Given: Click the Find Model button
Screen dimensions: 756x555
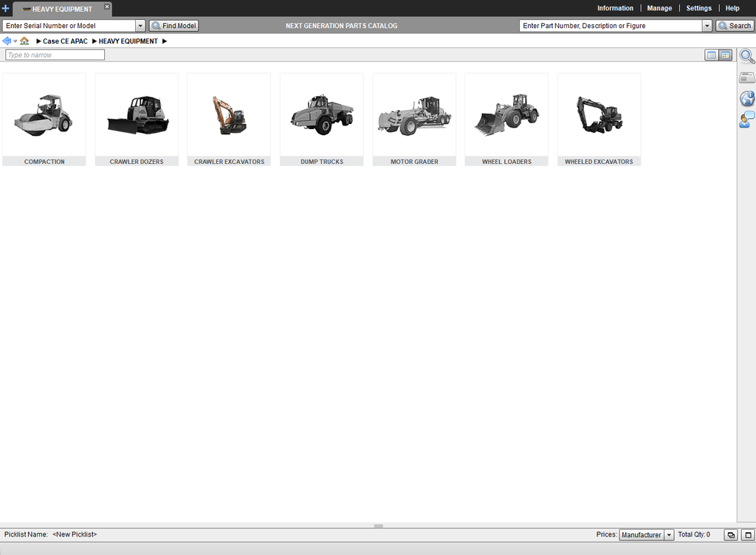Looking at the screenshot, I should click(x=174, y=26).
